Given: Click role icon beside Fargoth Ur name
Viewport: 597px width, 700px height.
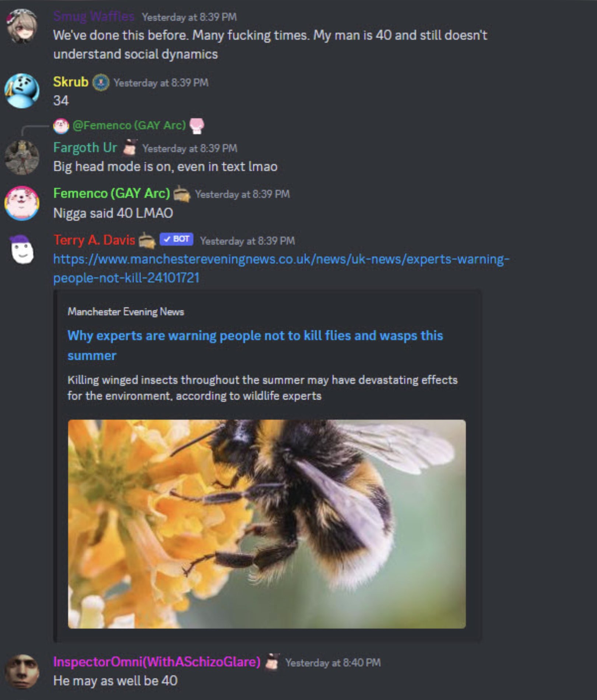Looking at the screenshot, I should (x=130, y=147).
